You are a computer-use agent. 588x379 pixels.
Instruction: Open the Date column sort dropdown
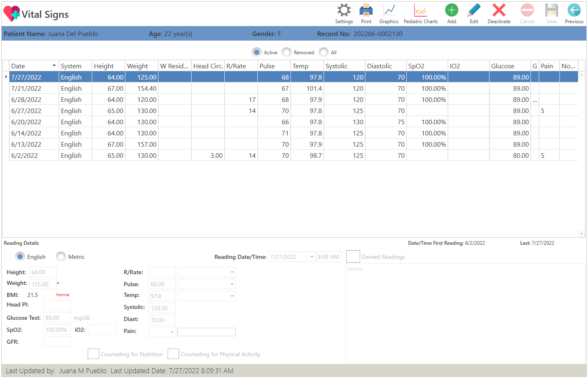coord(54,65)
